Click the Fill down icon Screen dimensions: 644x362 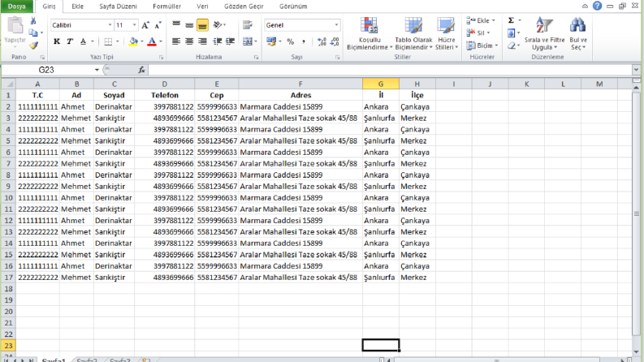(x=511, y=32)
